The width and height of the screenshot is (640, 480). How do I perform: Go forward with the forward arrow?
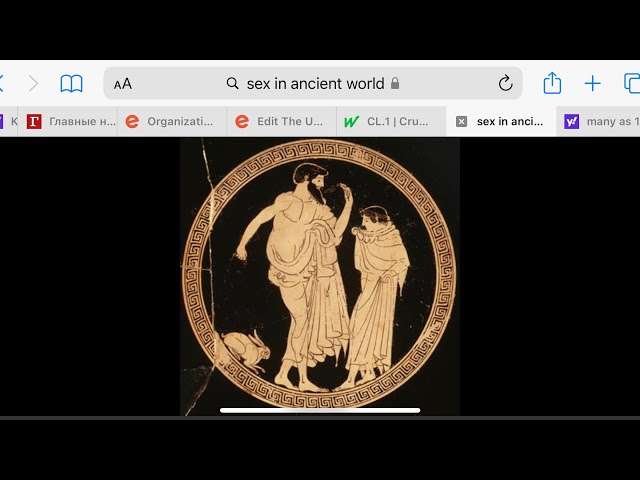click(33, 84)
